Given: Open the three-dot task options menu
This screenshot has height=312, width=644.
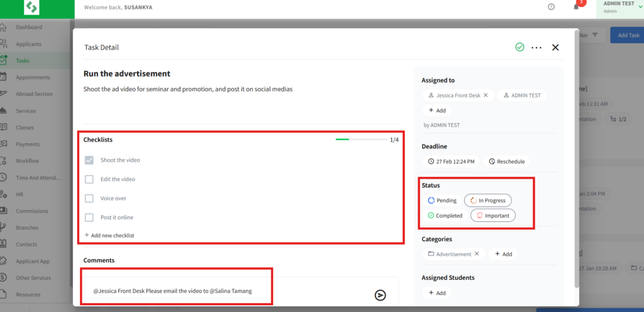Looking at the screenshot, I should 536,47.
